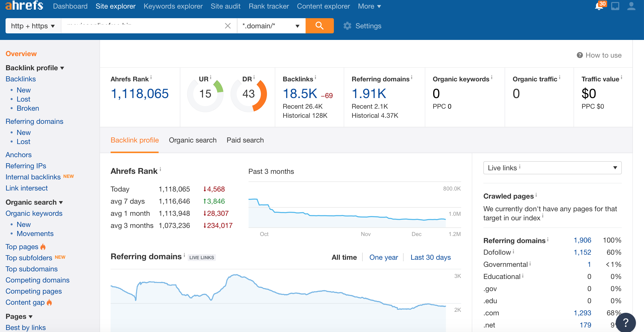Image resolution: width=644 pixels, height=332 pixels.
Task: Click the DR 43 gauge chart
Action: pyautogui.click(x=249, y=94)
